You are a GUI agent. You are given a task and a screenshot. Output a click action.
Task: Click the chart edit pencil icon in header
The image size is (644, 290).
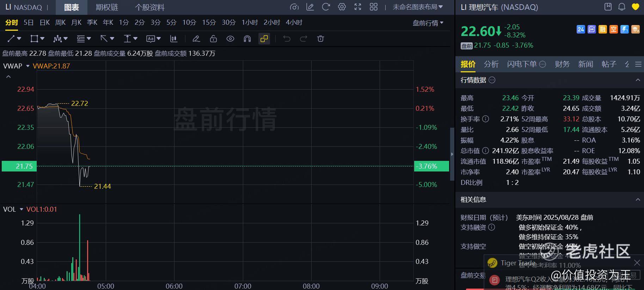tap(310, 7)
